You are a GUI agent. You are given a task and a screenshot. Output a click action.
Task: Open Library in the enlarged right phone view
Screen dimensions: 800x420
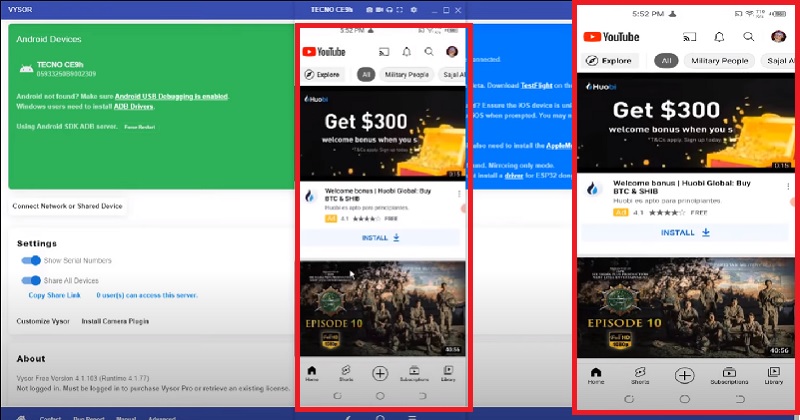click(773, 376)
